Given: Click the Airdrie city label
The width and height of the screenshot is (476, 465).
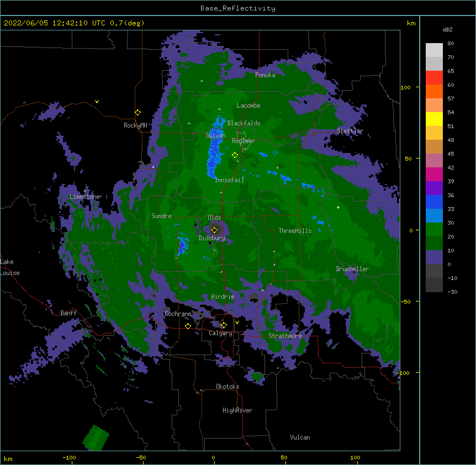Looking at the screenshot, I should [x=223, y=297].
